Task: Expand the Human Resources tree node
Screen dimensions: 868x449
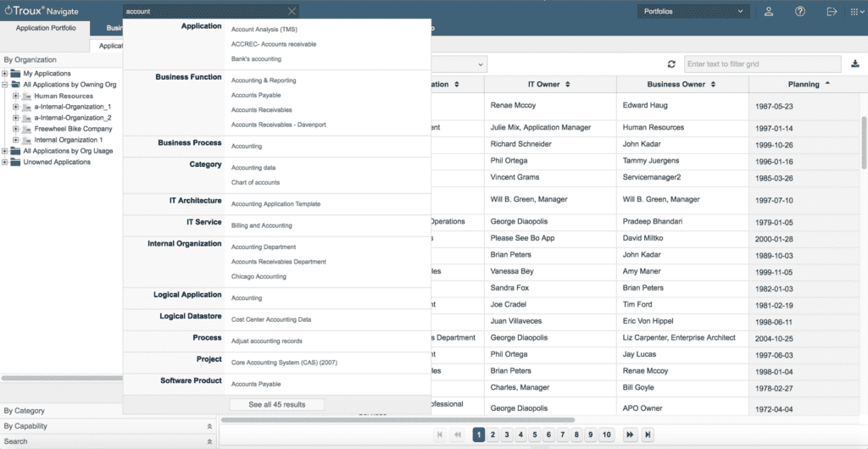Action: coord(16,96)
